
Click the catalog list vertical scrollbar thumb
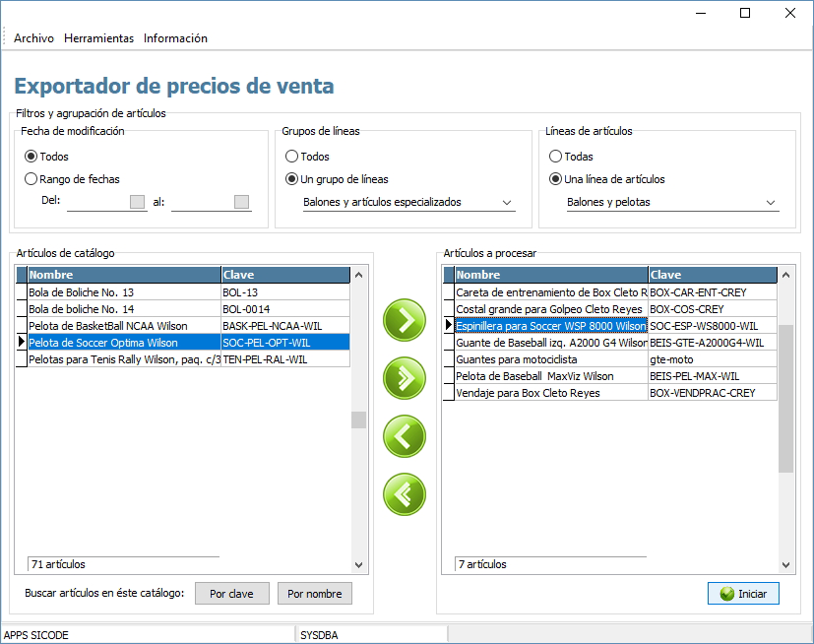point(358,420)
